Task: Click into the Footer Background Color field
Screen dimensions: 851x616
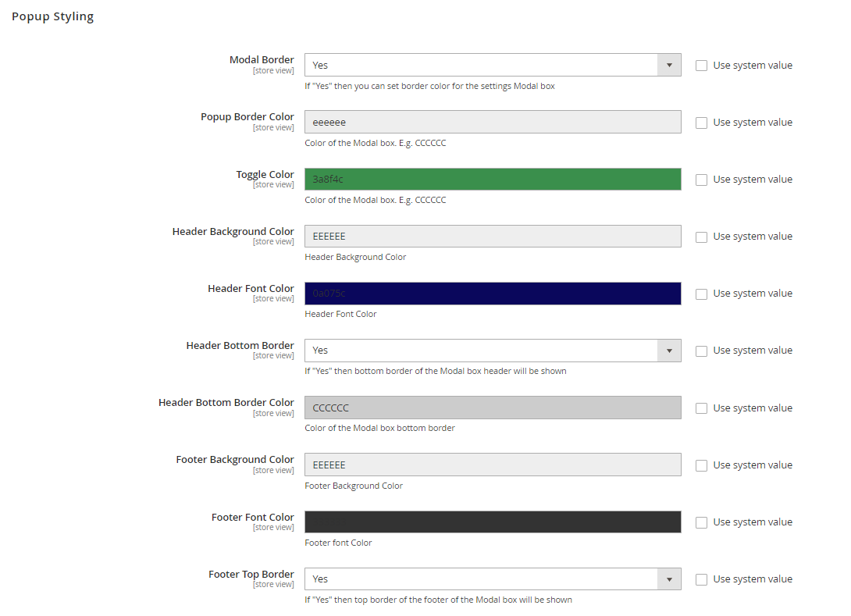Action: point(492,465)
